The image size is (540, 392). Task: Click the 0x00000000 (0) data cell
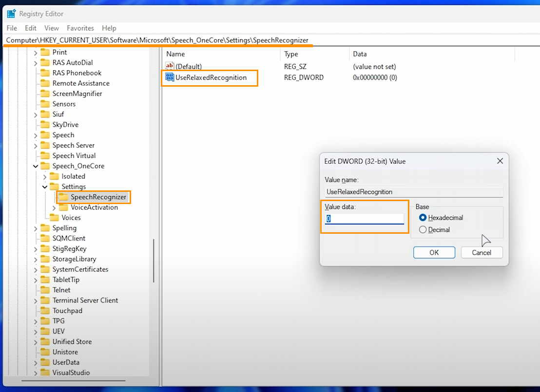click(x=375, y=77)
